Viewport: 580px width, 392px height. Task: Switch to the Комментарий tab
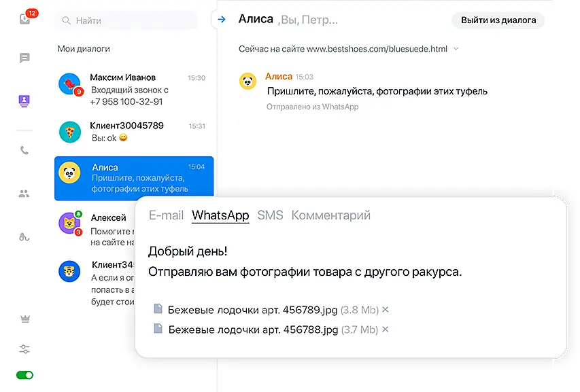point(330,215)
